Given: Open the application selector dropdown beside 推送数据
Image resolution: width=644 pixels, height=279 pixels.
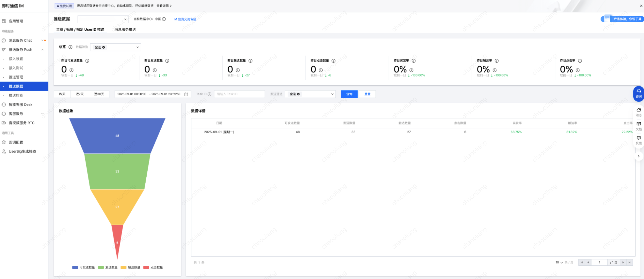Looking at the screenshot, I should 103,19.
